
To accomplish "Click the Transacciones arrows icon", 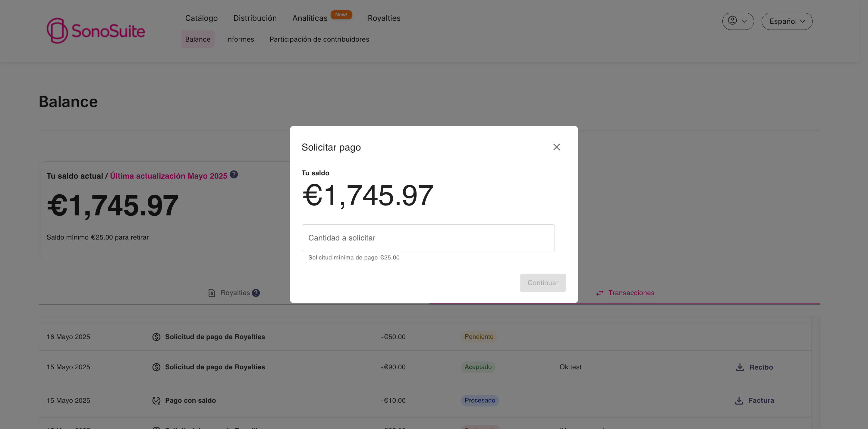I will [600, 293].
